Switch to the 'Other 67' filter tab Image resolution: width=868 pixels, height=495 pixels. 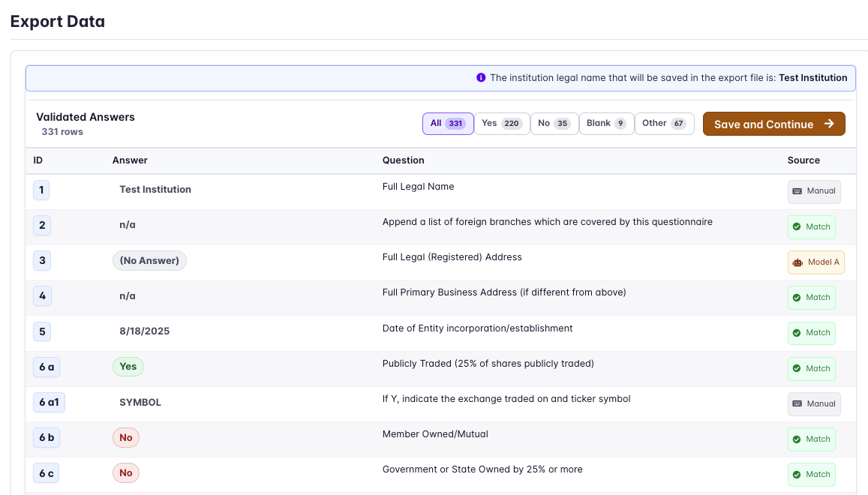pos(664,123)
